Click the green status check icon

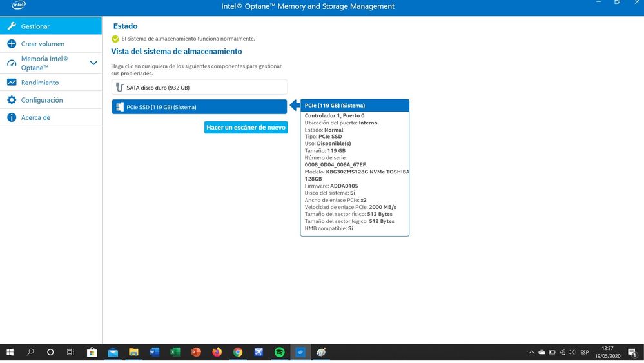point(115,39)
